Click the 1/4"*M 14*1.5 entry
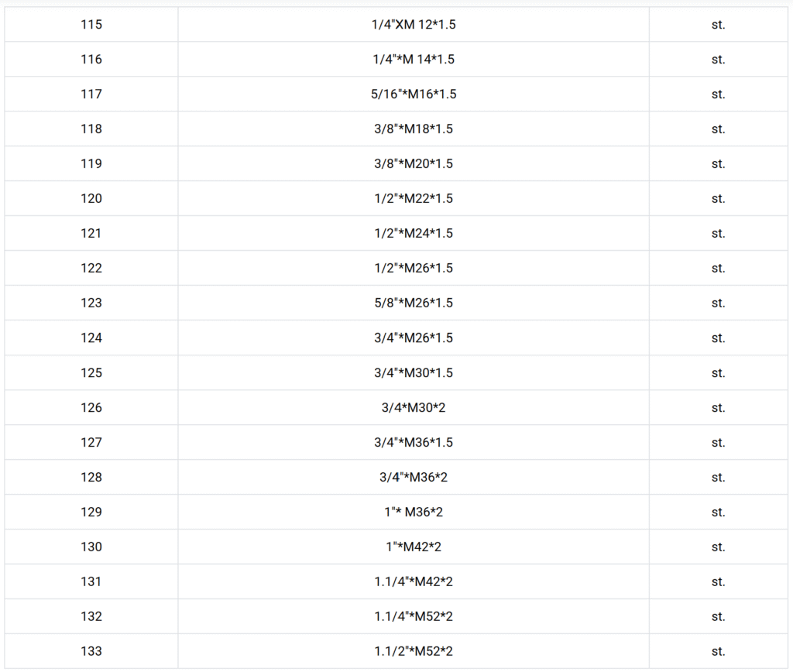The image size is (793, 672). click(413, 60)
